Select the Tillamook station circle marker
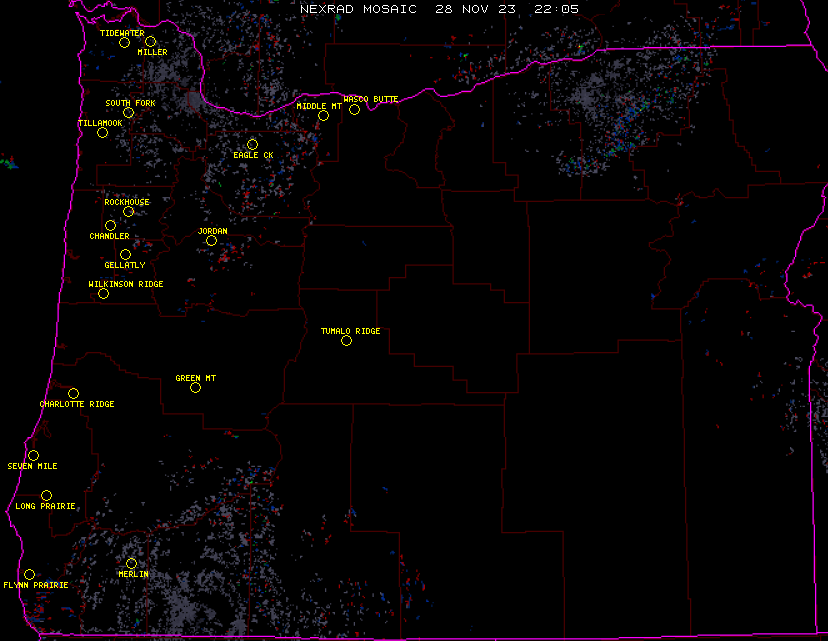 click(102, 132)
